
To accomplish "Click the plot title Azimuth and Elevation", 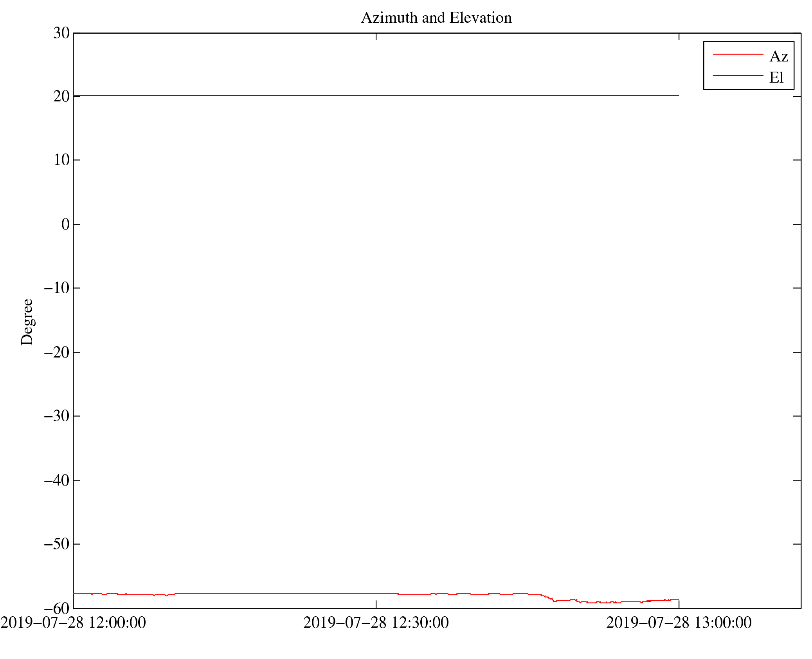I will pos(436,18).
